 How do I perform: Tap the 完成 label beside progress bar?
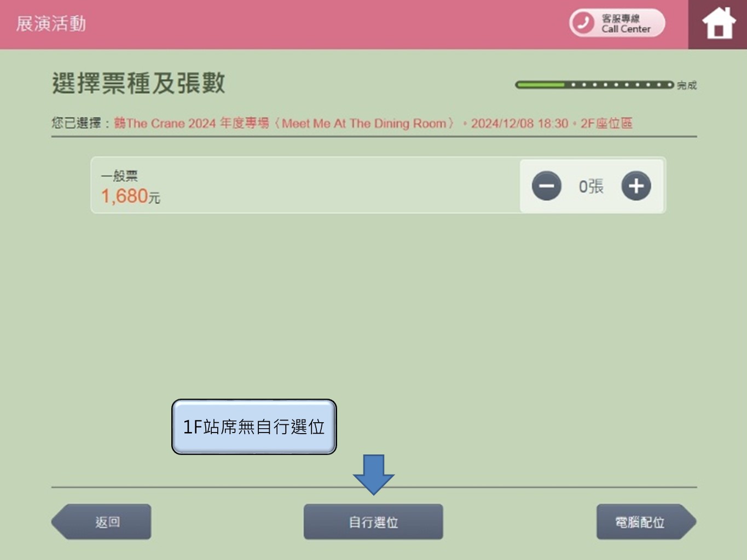click(x=687, y=85)
